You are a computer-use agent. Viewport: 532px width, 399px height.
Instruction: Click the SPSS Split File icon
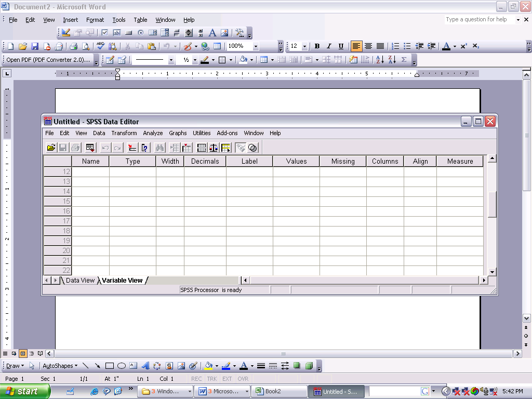(202, 148)
